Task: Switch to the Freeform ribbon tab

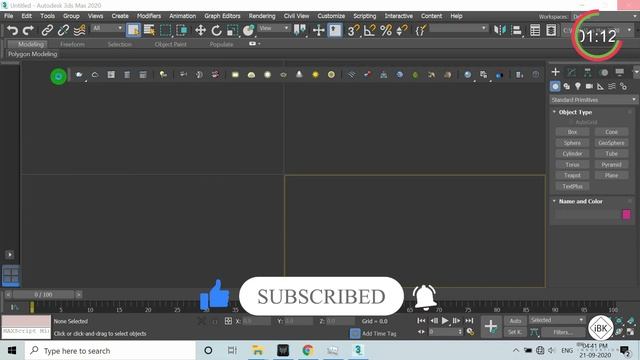Action: tap(73, 44)
